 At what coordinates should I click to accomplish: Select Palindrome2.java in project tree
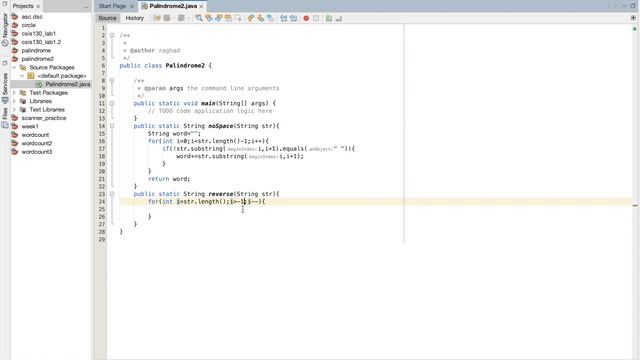(68, 84)
